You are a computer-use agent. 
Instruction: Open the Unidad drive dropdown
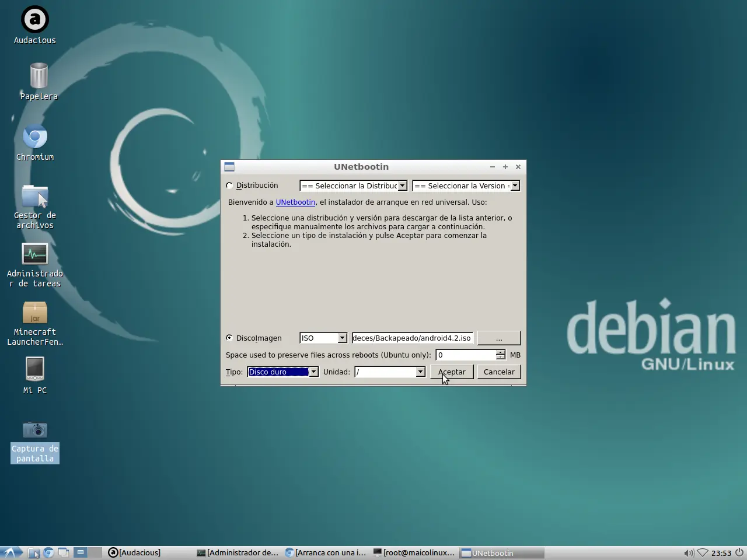tap(390, 372)
